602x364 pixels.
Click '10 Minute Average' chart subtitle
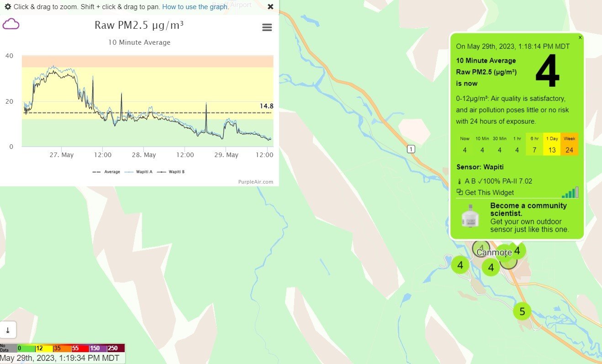pyautogui.click(x=139, y=42)
